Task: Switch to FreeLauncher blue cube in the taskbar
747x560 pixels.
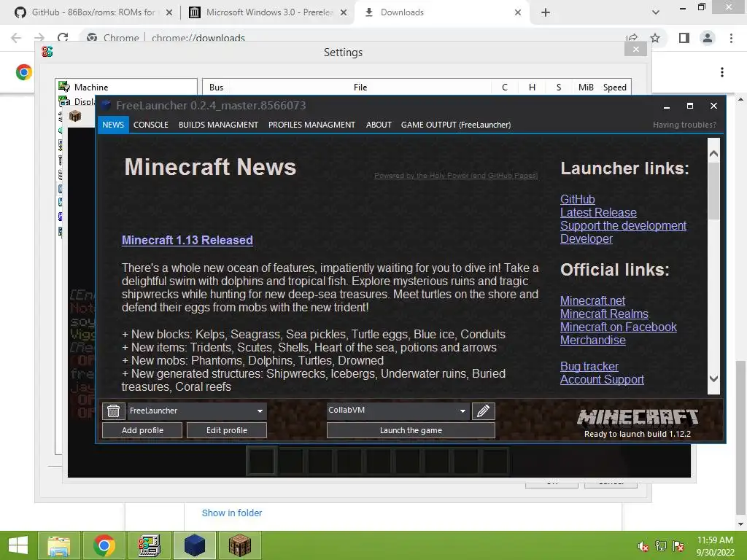Action: [194, 545]
